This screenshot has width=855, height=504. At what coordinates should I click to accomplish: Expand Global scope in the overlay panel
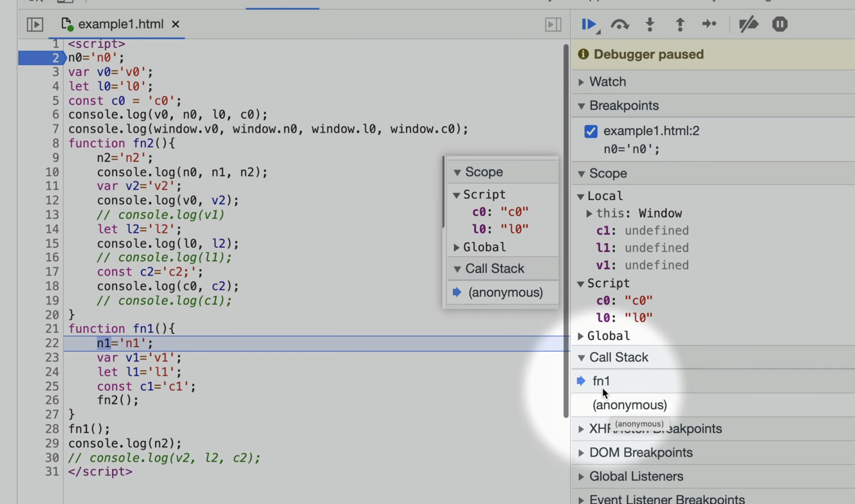click(x=456, y=248)
